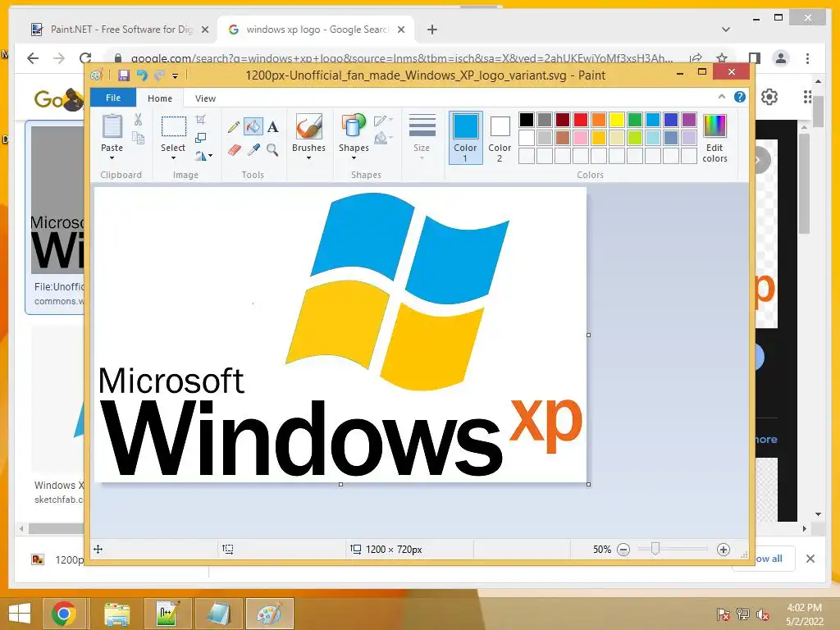Select the Fill with color bucket tool
Viewport: 840px width, 630px height.
253,127
